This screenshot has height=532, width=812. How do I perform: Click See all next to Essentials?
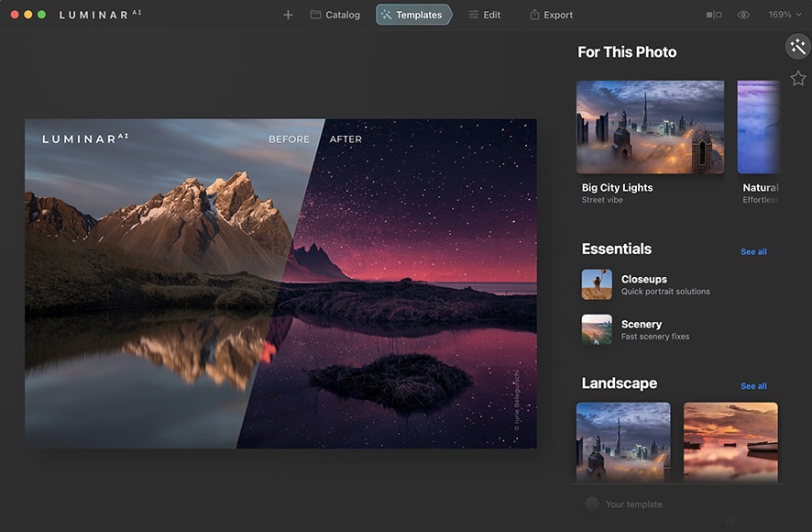(x=753, y=252)
